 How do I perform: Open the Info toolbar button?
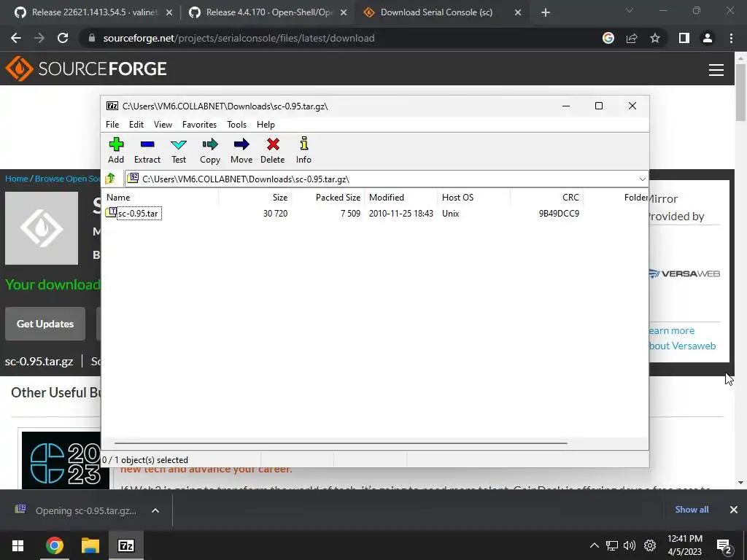tap(303, 150)
